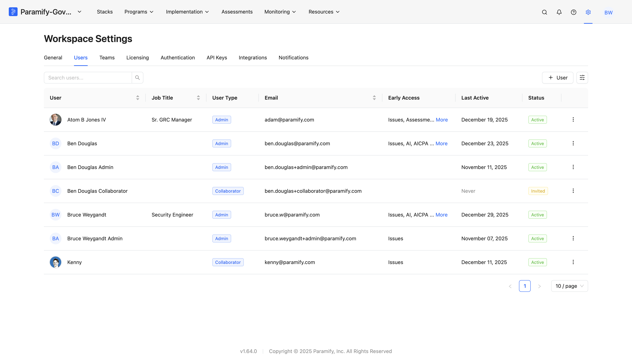Image resolution: width=632 pixels, height=364 pixels.
Task: Expand the Resources menu
Action: tap(324, 12)
